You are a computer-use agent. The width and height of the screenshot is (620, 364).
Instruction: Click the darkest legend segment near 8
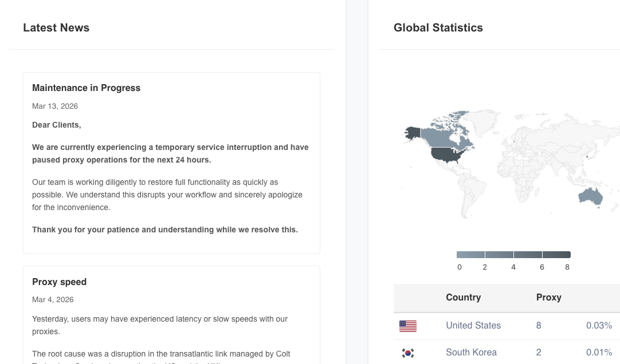pyautogui.click(x=556, y=255)
